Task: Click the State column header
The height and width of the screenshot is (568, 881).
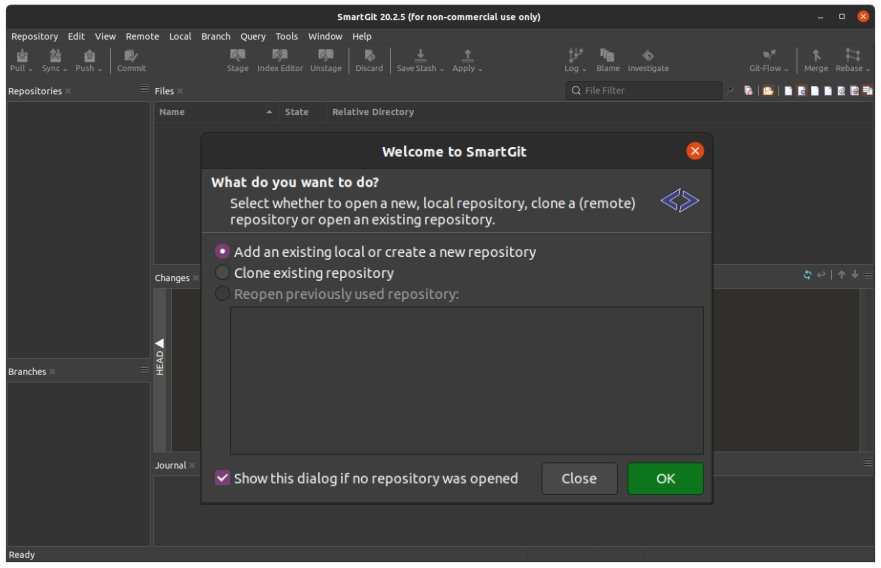Action: (x=302, y=112)
